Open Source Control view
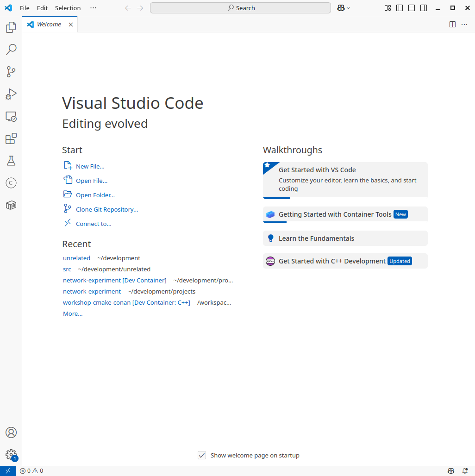This screenshot has width=475, height=476. [x=11, y=72]
